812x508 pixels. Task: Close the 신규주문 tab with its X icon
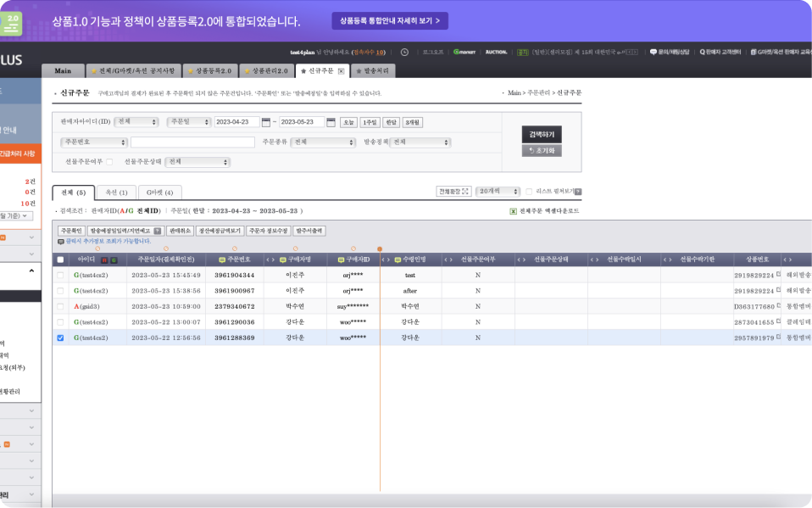coord(341,71)
